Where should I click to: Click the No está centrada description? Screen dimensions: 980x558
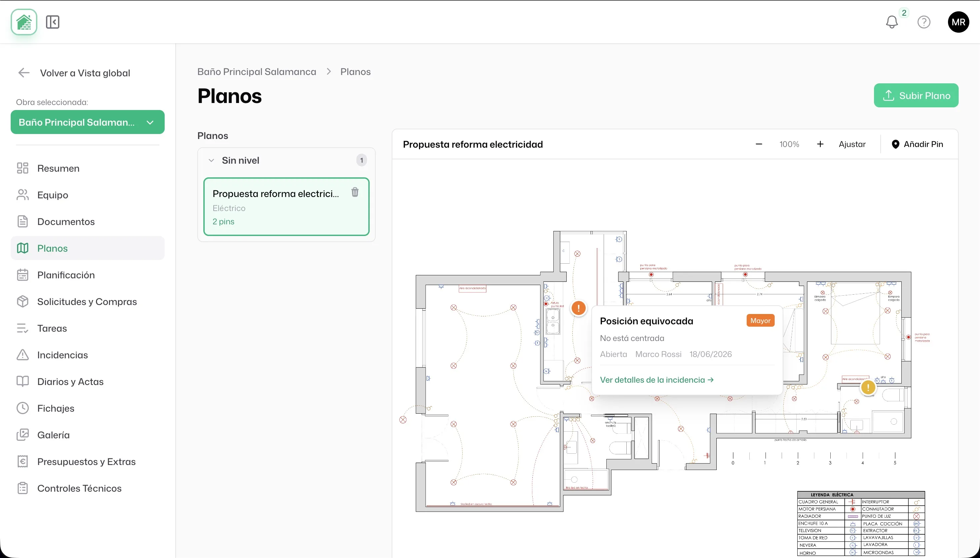coord(632,338)
